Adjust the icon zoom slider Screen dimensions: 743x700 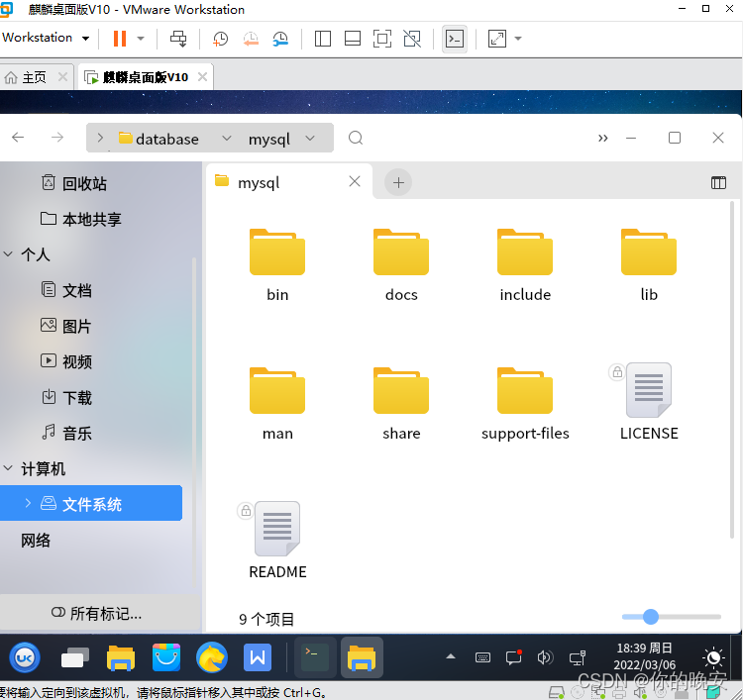(651, 617)
